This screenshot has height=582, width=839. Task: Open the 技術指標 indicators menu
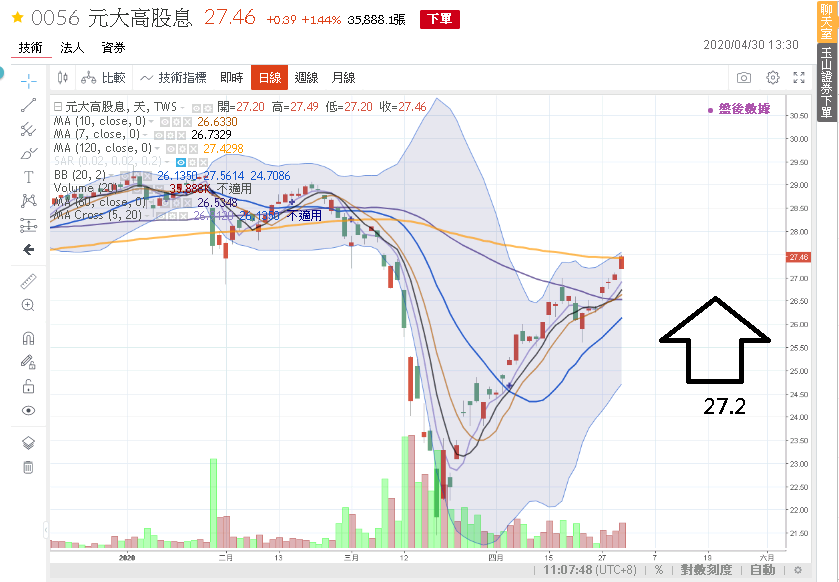[173, 78]
